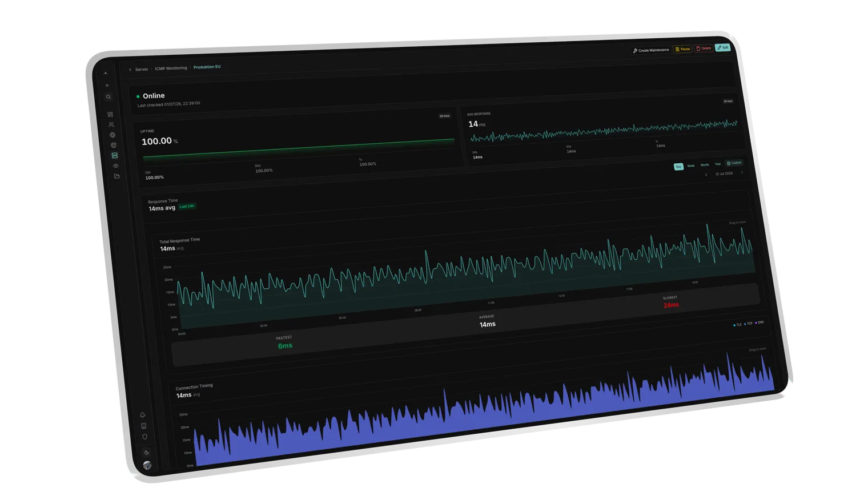Open the dashboard grid icon in sidebar
868x488 pixels.
pyautogui.click(x=110, y=114)
